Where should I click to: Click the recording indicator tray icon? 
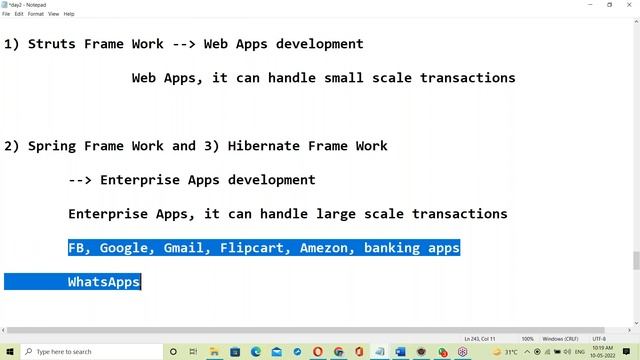[x=537, y=351]
